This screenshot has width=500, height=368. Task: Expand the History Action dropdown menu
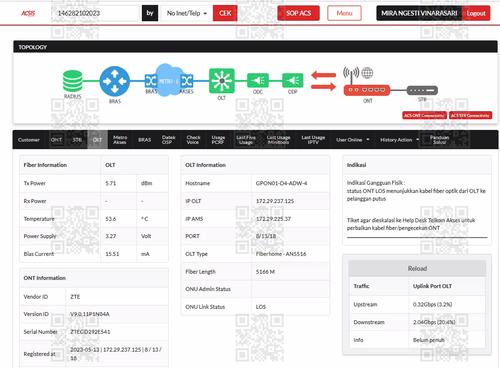click(399, 140)
